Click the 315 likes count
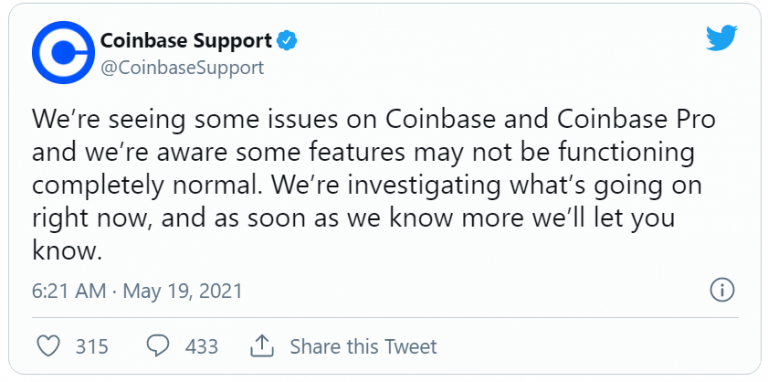 pos(92,347)
